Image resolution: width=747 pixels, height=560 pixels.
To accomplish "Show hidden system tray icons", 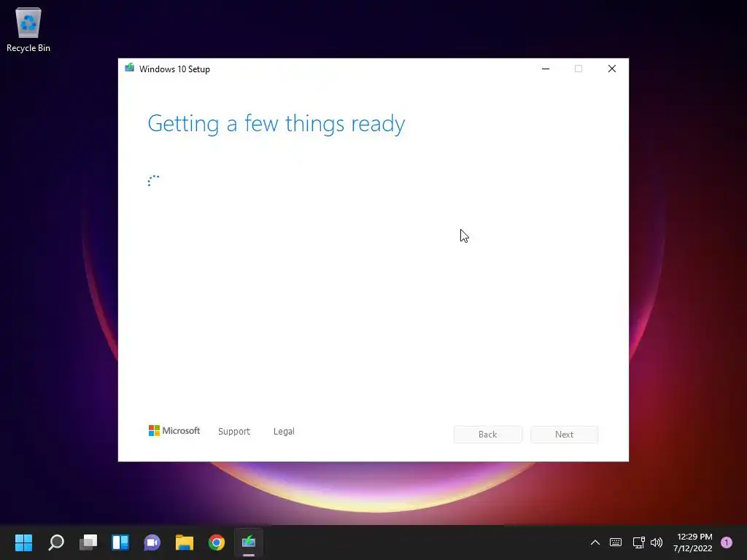I will (x=595, y=542).
